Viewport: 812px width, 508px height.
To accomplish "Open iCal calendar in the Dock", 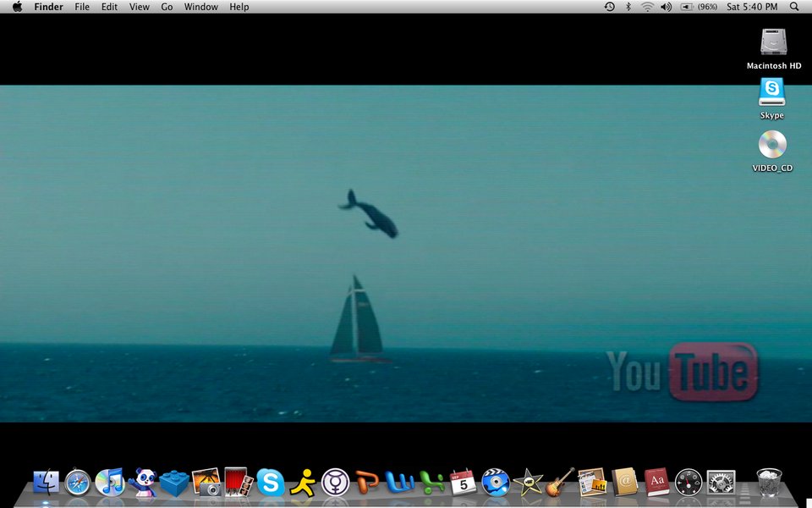I will tap(463, 483).
